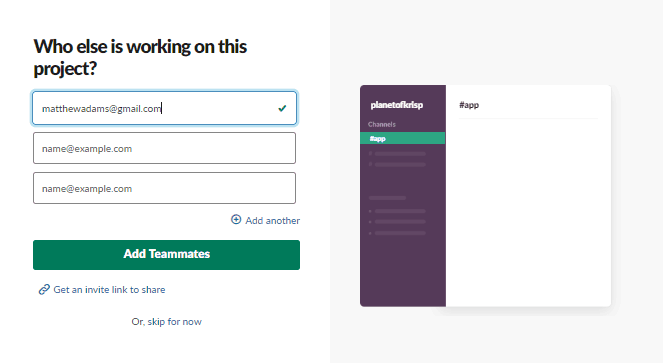Click the #app header in preview pane

(469, 105)
